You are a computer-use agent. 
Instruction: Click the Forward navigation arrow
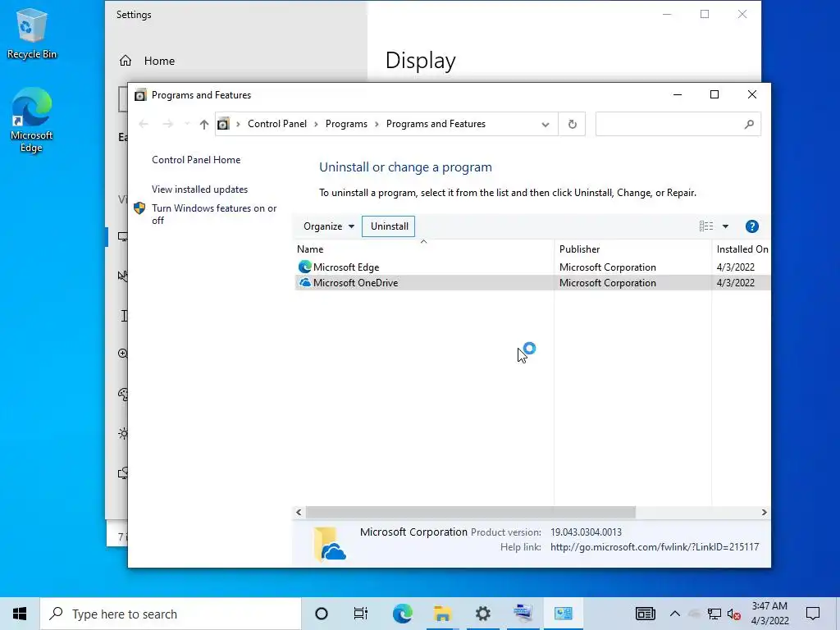[167, 125]
